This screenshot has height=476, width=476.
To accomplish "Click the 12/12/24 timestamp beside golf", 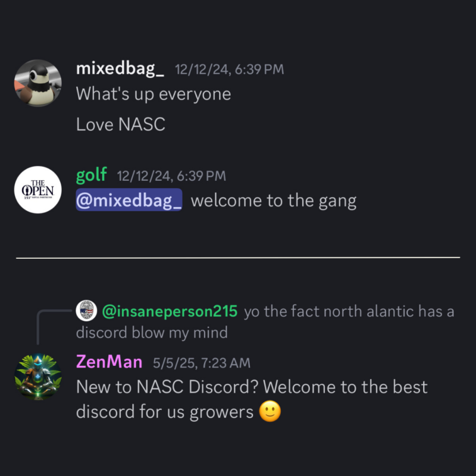I will tap(171, 176).
